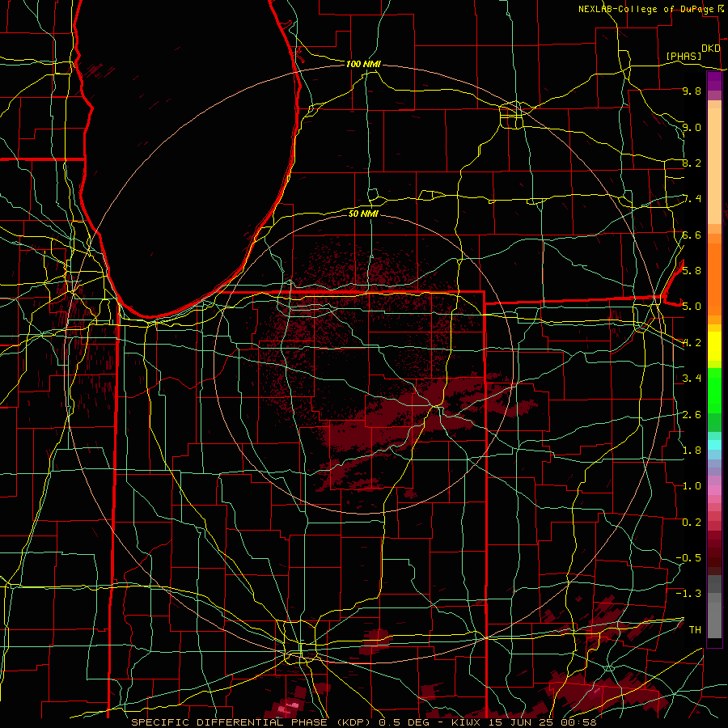Pick the yellow band on the color bar

714,346
